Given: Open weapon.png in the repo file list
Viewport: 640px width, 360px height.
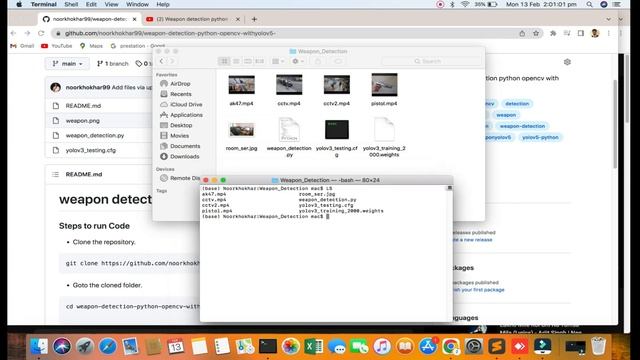Looking at the screenshot, I should click(82, 121).
